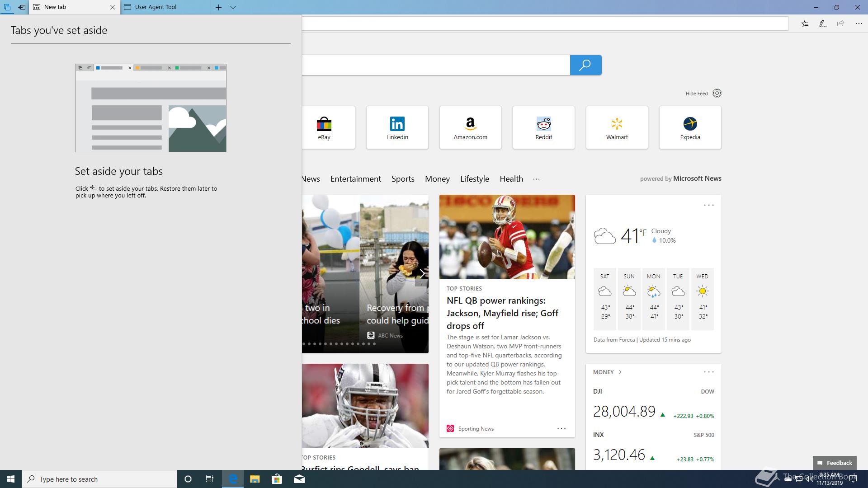Select the Health feed category
The height and width of the screenshot is (488, 868).
coord(511,179)
